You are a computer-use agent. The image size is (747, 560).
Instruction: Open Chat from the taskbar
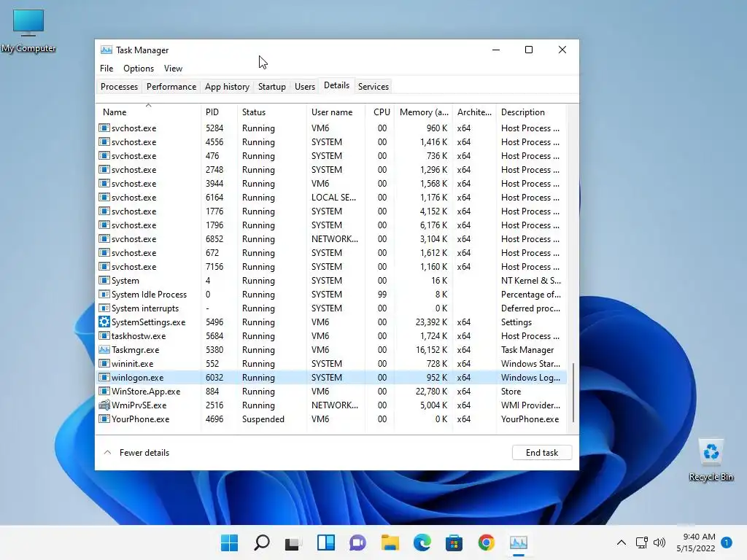click(357, 542)
